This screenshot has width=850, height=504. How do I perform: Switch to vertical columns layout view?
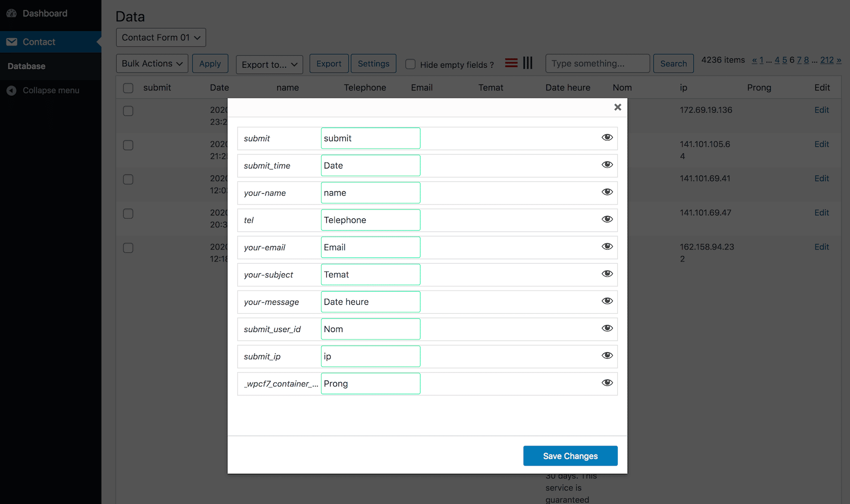[527, 63]
